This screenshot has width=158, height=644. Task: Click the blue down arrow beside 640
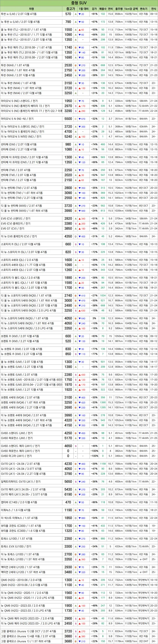(x=80, y=318)
